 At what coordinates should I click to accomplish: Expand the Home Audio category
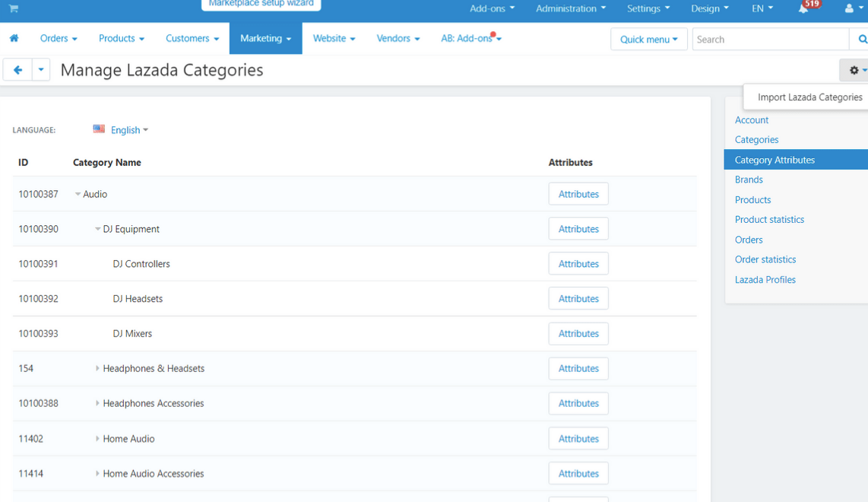(x=97, y=438)
